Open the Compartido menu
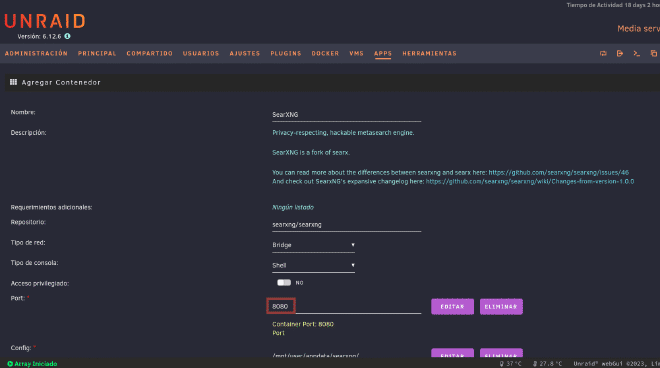This screenshot has width=660, height=368. (149, 53)
